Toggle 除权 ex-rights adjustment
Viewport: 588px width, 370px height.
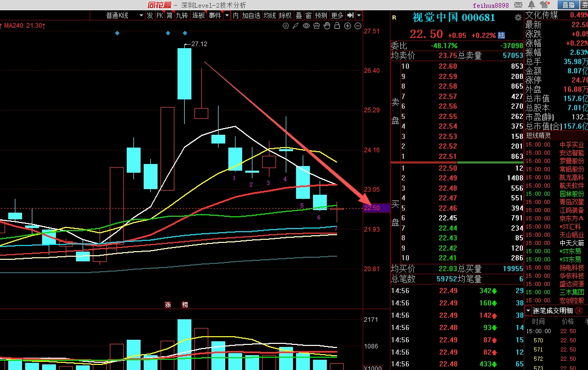(x=285, y=15)
